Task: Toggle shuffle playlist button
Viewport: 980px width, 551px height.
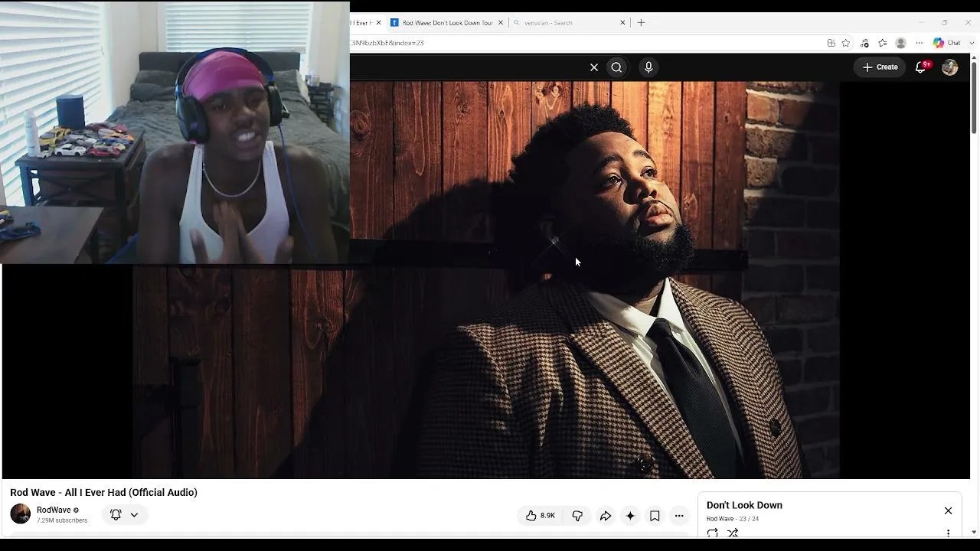Action: click(x=733, y=533)
